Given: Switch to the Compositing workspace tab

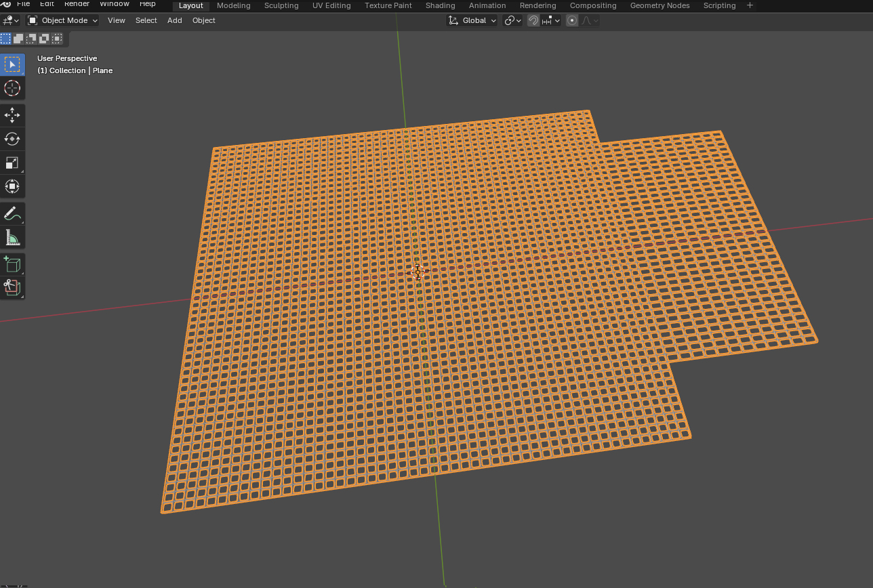Looking at the screenshot, I should coord(593,5).
